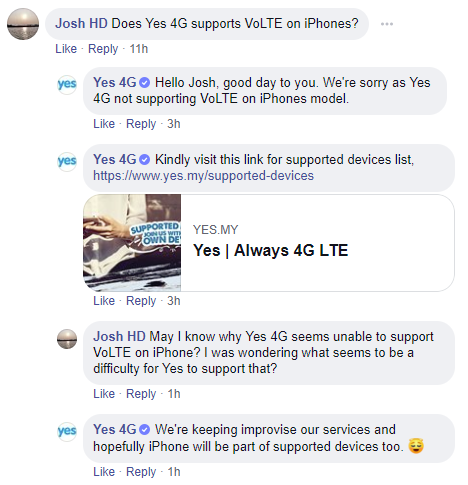
Task: Like the last Yes 4G 'improvise' reply
Action: [x=104, y=472]
